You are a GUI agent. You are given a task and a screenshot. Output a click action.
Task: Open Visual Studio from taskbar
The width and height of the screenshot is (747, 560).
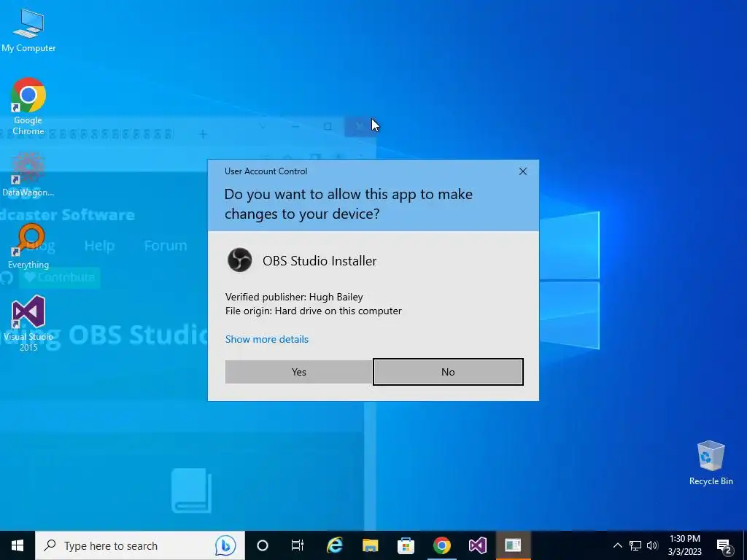pos(477,545)
